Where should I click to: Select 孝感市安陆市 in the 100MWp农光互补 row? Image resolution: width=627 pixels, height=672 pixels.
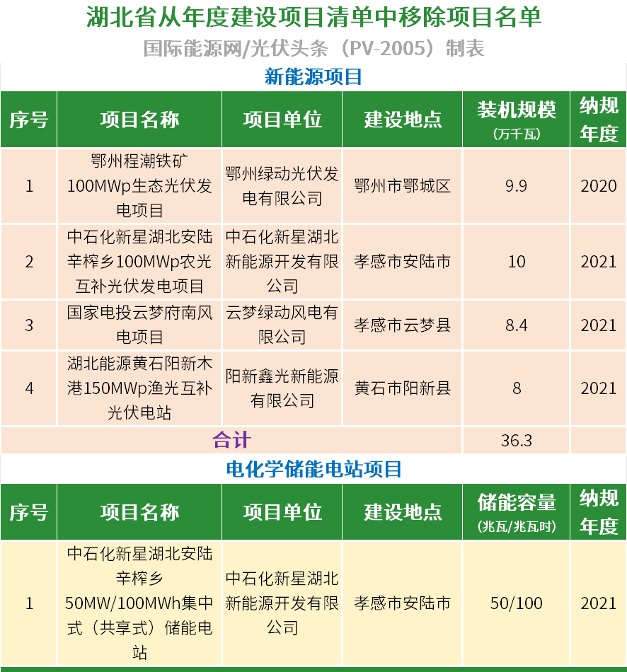click(402, 262)
